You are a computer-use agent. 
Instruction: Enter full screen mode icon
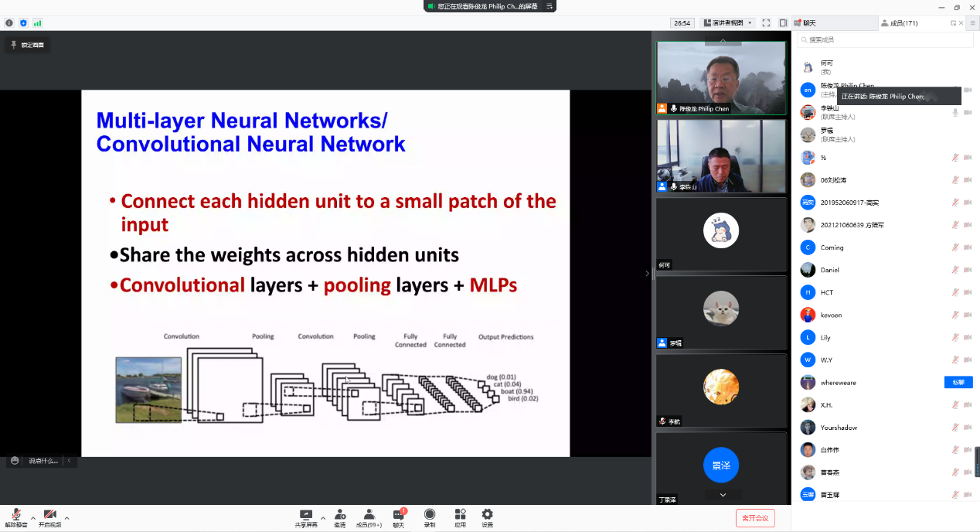tap(766, 23)
